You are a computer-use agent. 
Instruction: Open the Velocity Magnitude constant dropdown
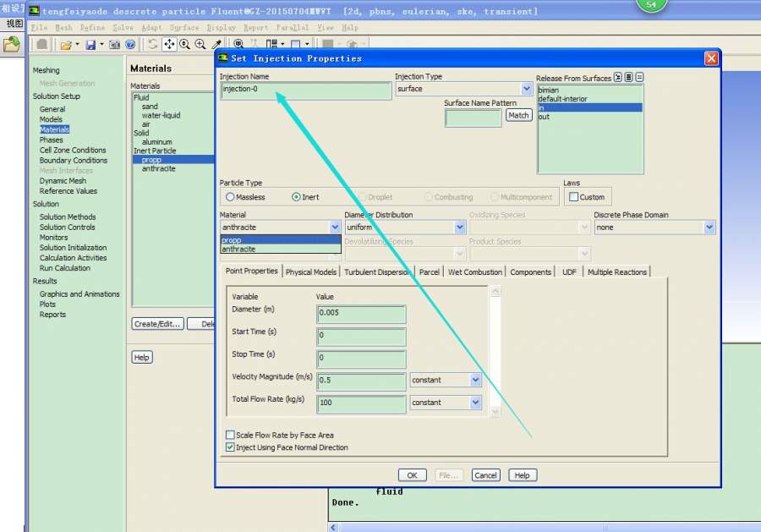[475, 380]
